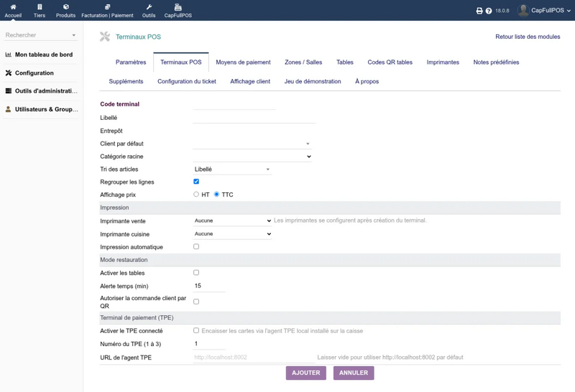
Task: Open the Facturation | Paiement icon
Action: pos(107,7)
